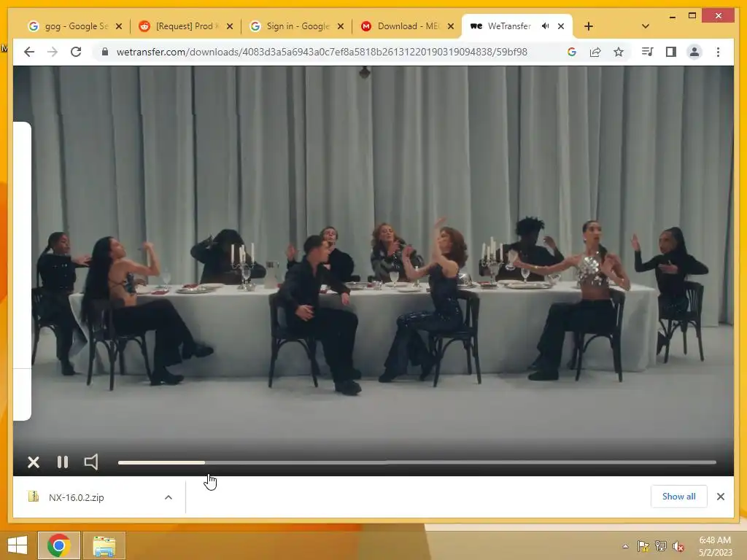This screenshot has width=747, height=560.
Task: Open the Windows Start menu
Action: point(18,545)
